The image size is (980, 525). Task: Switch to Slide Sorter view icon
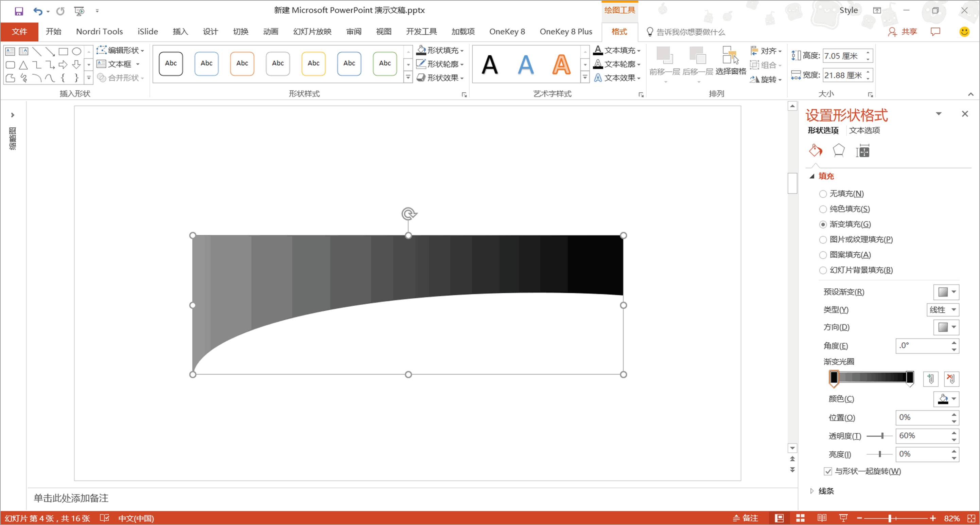800,518
